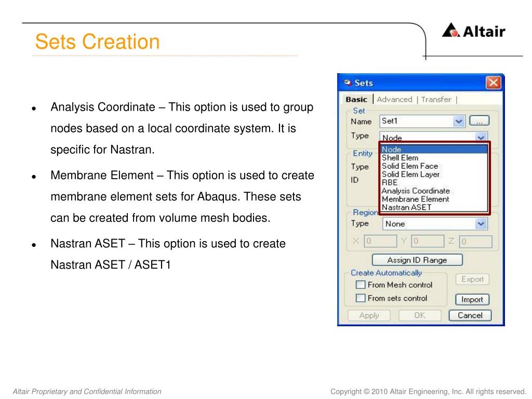Click the Z coordinate field
This screenshot has height=399, width=532.
pyautogui.click(x=475, y=241)
